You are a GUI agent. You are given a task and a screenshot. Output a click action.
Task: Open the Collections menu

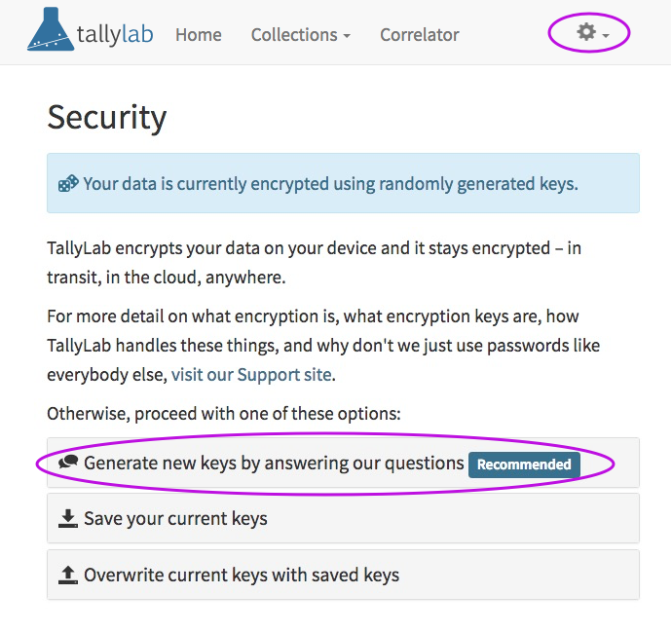300,35
